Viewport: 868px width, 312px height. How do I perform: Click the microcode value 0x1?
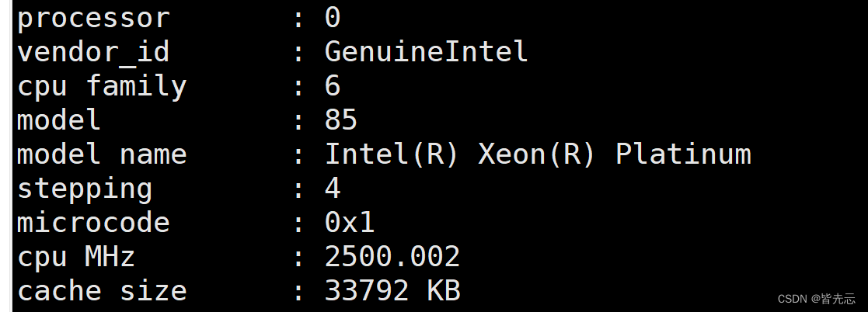[350, 223]
